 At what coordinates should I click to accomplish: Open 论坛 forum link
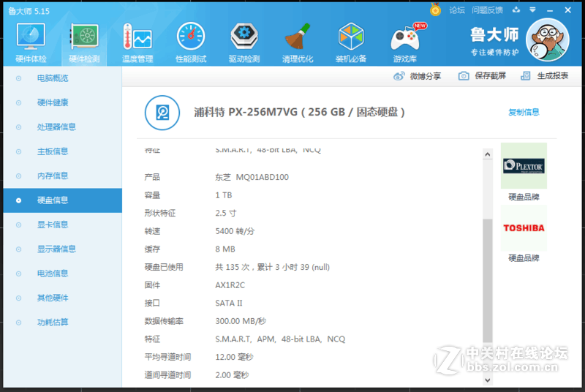[x=457, y=10]
